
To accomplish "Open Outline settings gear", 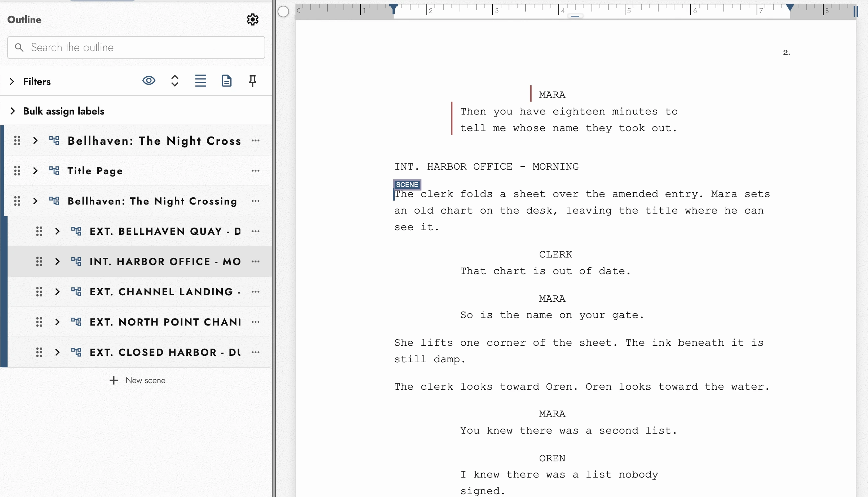I will pyautogui.click(x=252, y=19).
